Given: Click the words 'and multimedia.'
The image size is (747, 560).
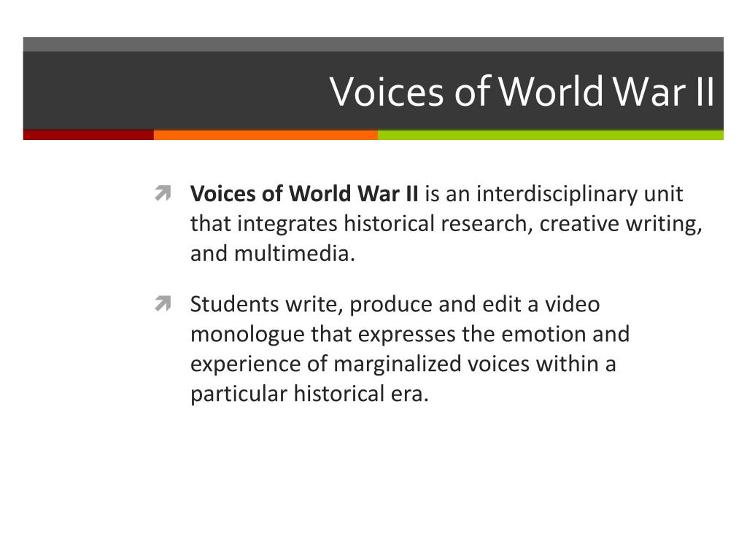Looking at the screenshot, I should click(x=273, y=253).
